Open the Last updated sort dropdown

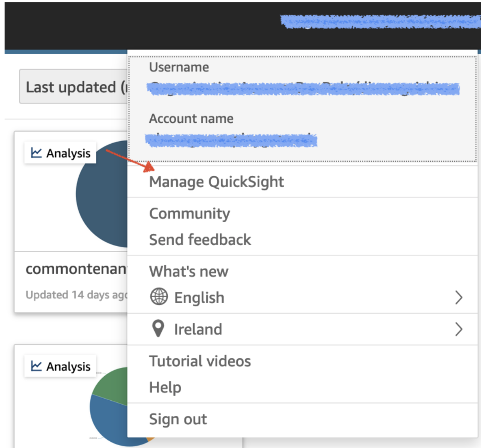point(74,87)
